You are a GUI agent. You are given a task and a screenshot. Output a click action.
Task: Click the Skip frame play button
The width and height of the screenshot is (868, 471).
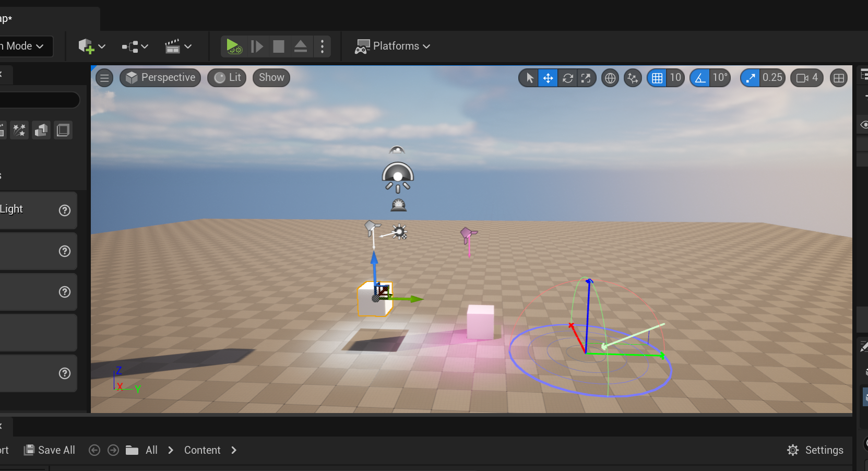point(257,46)
